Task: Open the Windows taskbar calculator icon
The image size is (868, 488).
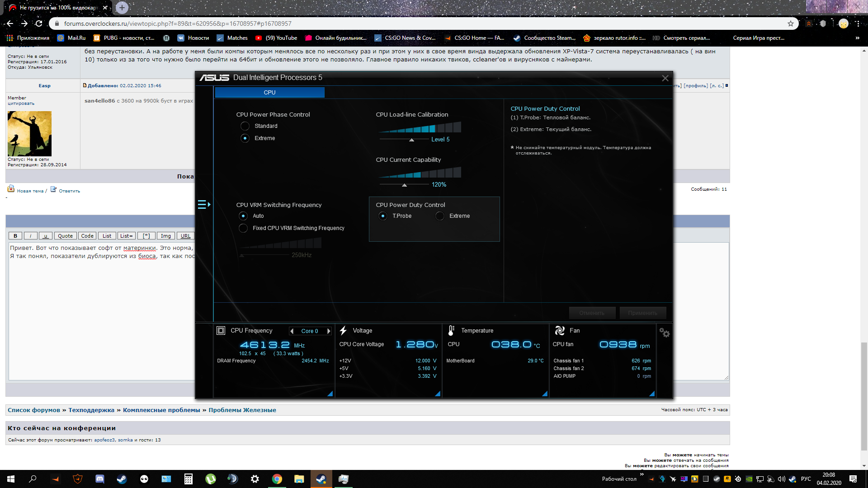Action: 189,479
